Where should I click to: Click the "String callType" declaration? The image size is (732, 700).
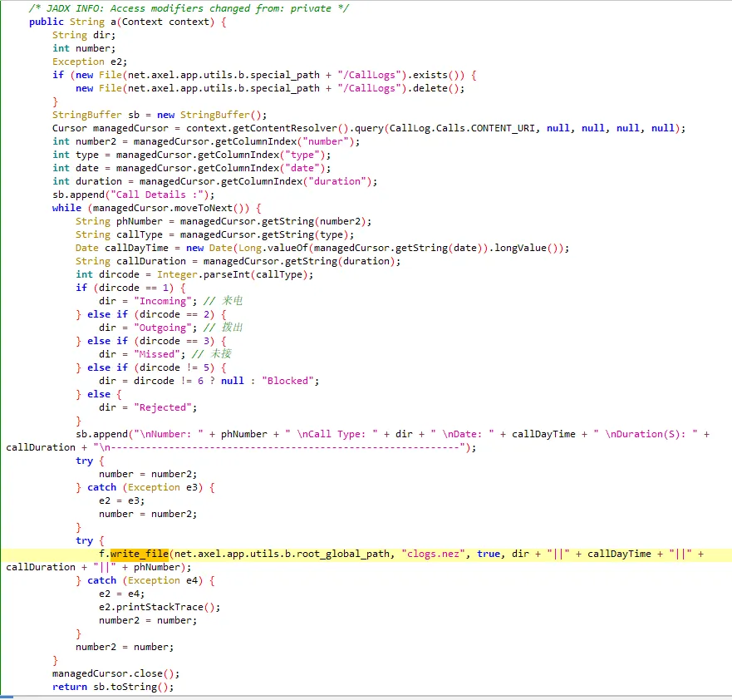(x=119, y=235)
